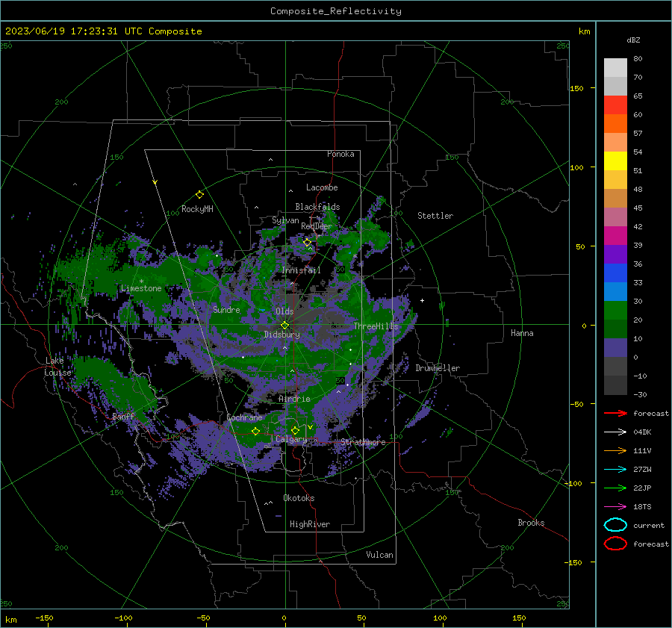
Task: Click the HighRiver city label
Action: [x=310, y=524]
